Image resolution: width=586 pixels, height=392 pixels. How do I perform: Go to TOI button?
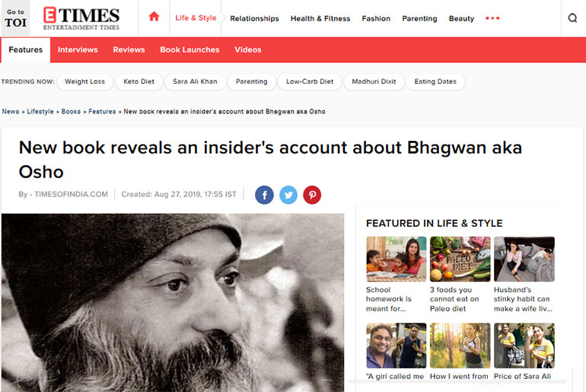point(15,18)
